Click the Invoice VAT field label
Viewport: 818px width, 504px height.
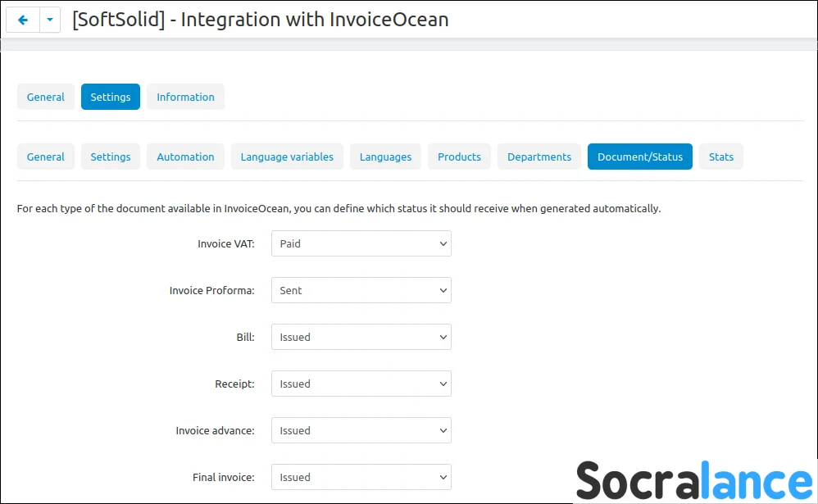226,243
